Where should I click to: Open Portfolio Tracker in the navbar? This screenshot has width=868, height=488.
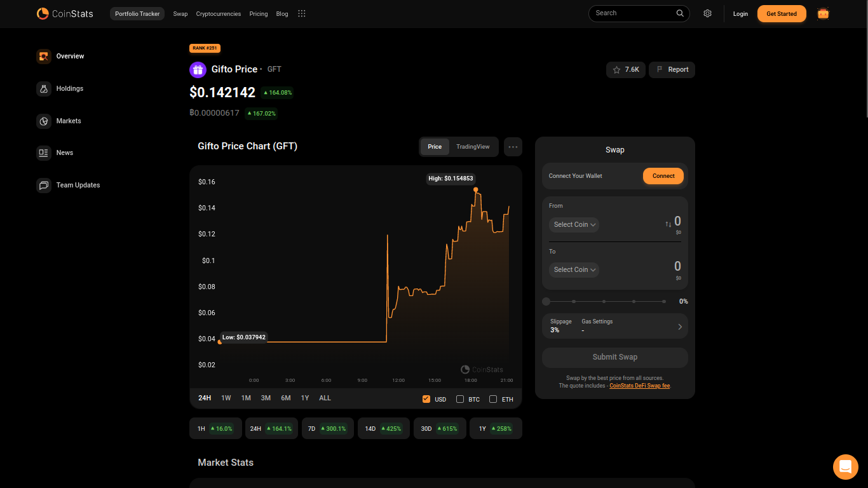[137, 13]
